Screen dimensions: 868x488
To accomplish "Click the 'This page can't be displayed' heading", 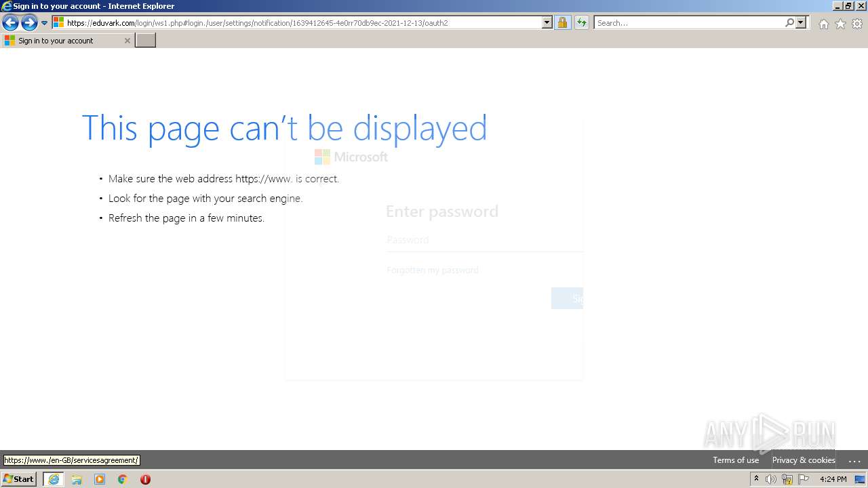I will (x=284, y=127).
